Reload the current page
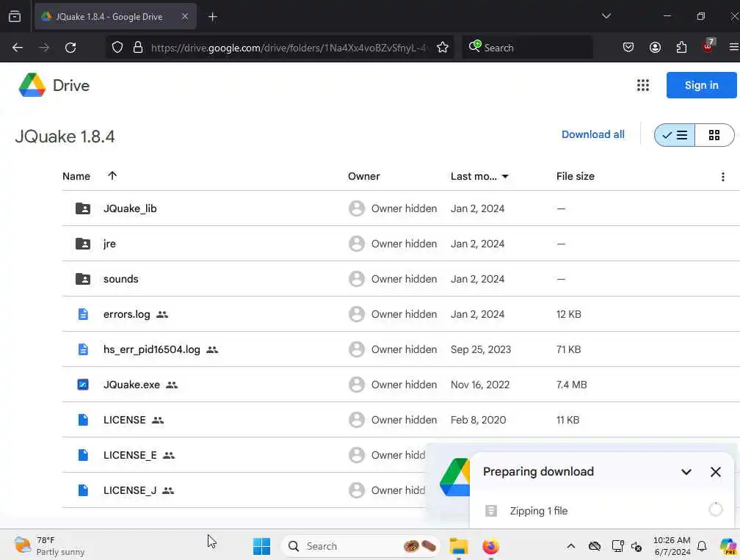Image resolution: width=740 pixels, height=560 pixels. [x=70, y=47]
